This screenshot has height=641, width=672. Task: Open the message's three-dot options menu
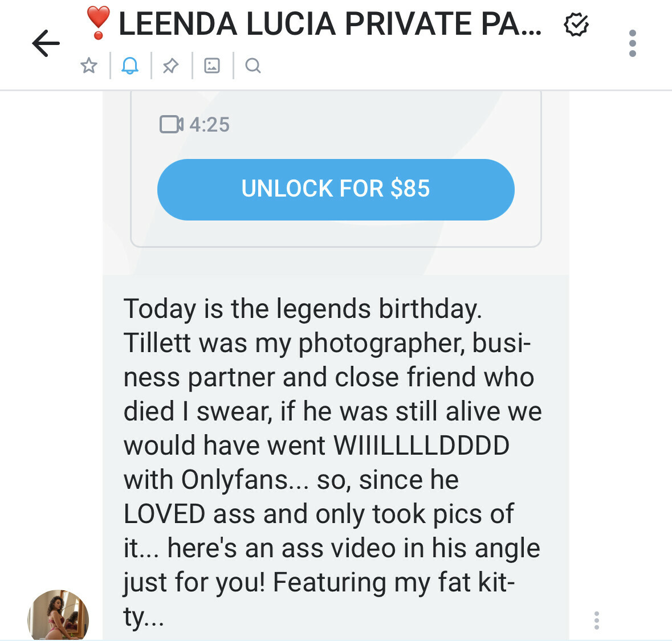tap(596, 620)
